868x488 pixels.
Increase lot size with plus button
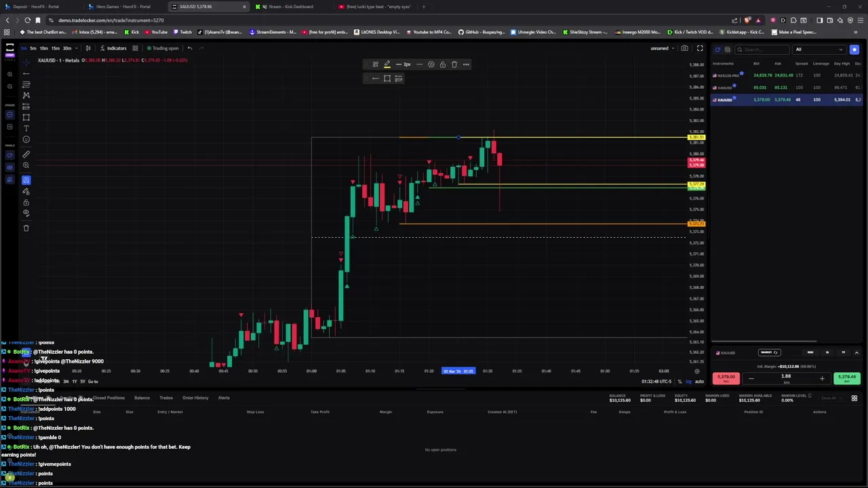tap(822, 379)
